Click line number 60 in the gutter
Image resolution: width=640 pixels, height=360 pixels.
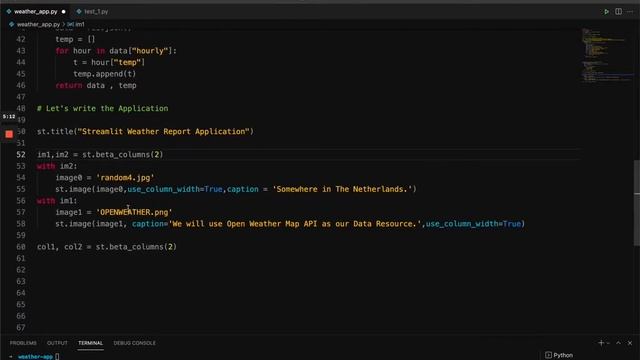click(20, 247)
